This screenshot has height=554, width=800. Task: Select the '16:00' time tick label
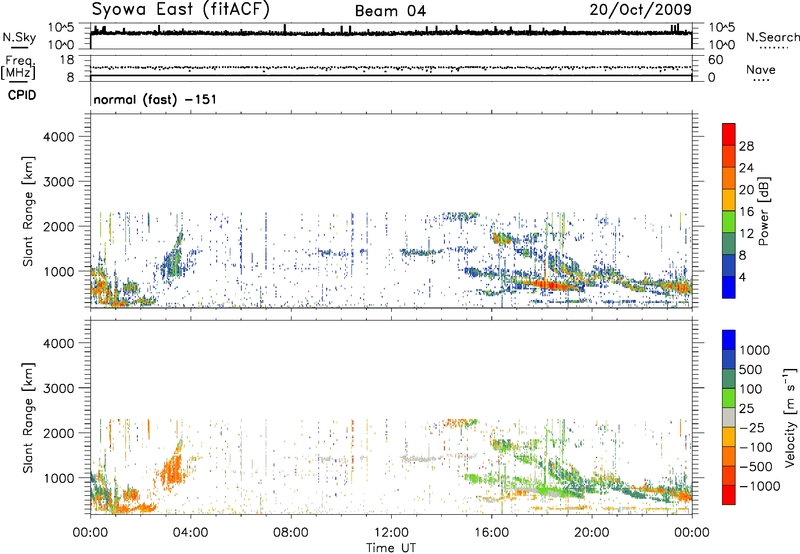[491, 533]
